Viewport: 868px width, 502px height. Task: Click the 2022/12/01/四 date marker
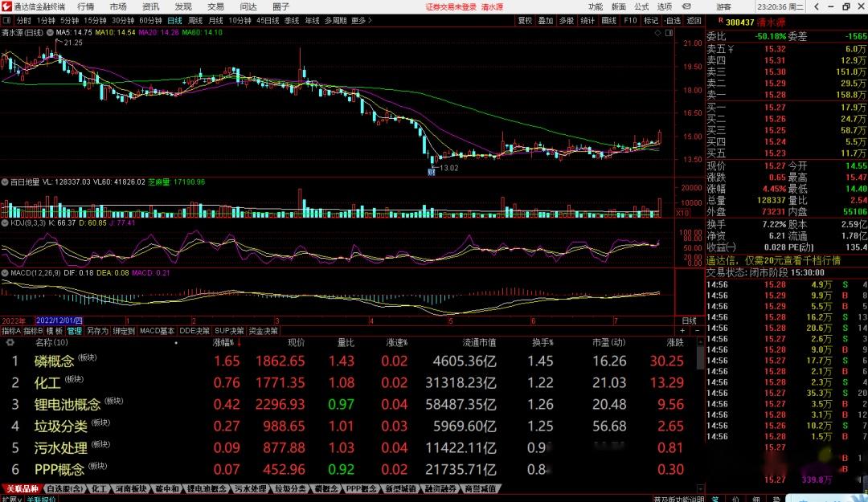(x=59, y=320)
